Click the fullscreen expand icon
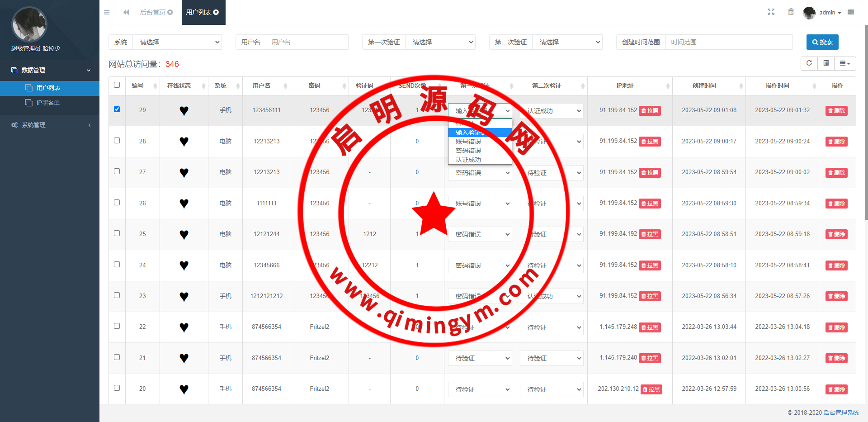The image size is (868, 422). [771, 12]
